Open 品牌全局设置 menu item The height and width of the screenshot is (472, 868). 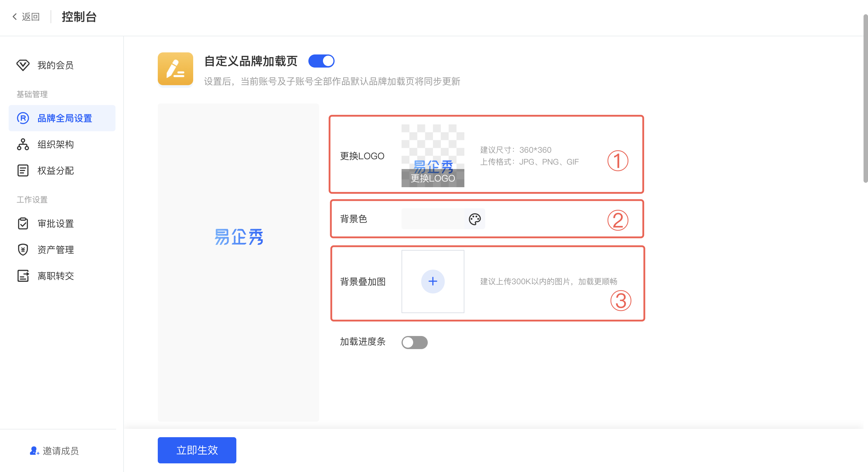click(65, 118)
